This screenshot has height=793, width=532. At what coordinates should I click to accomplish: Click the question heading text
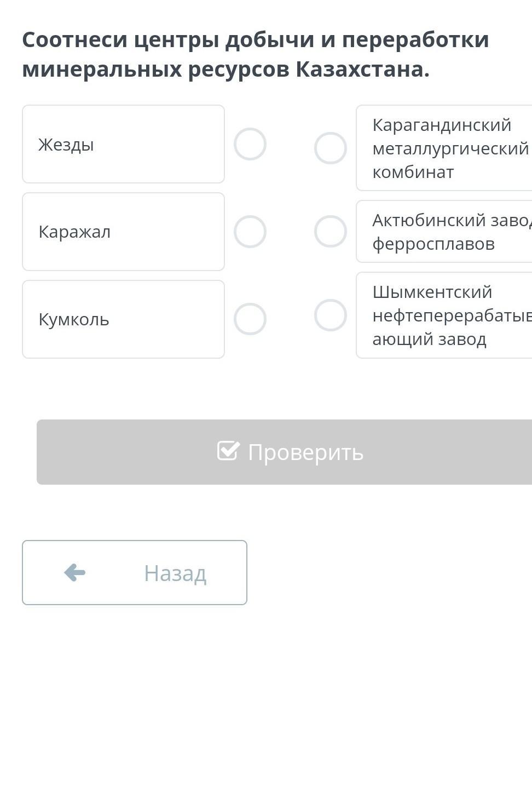pyautogui.click(x=255, y=54)
